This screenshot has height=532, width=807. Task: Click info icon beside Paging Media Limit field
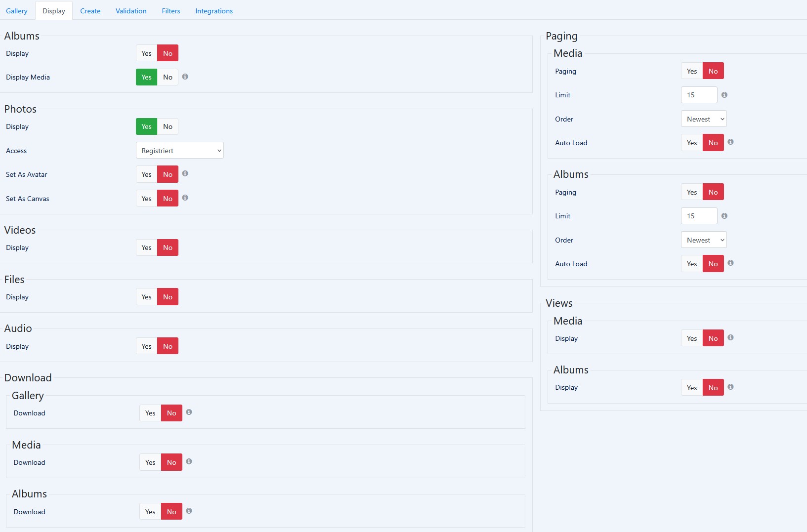pyautogui.click(x=724, y=95)
